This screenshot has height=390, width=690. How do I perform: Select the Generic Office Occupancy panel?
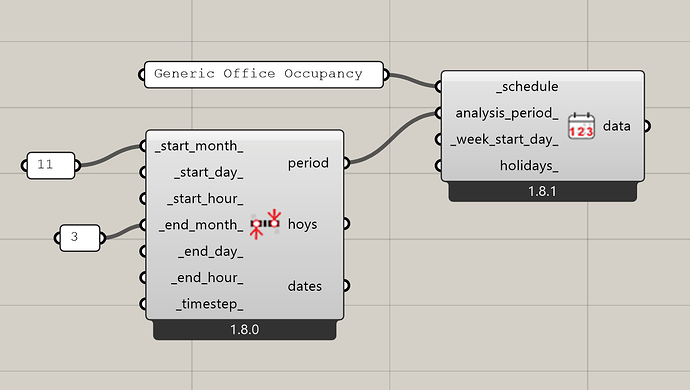(x=264, y=74)
